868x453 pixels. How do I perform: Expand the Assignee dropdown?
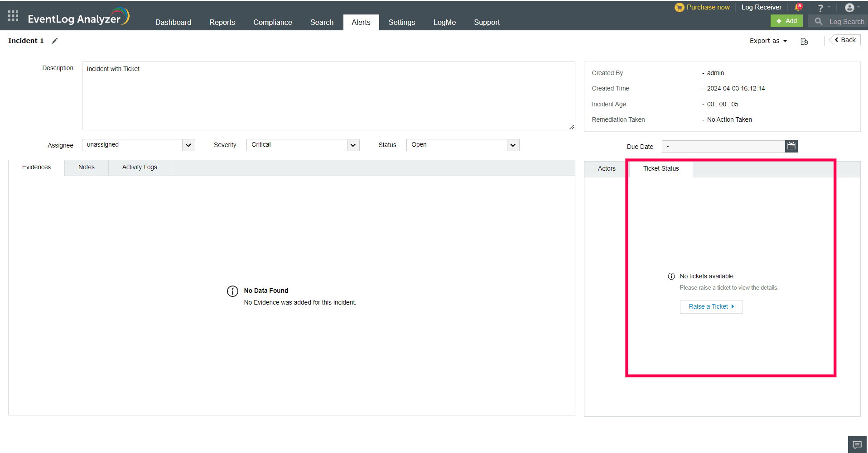188,145
